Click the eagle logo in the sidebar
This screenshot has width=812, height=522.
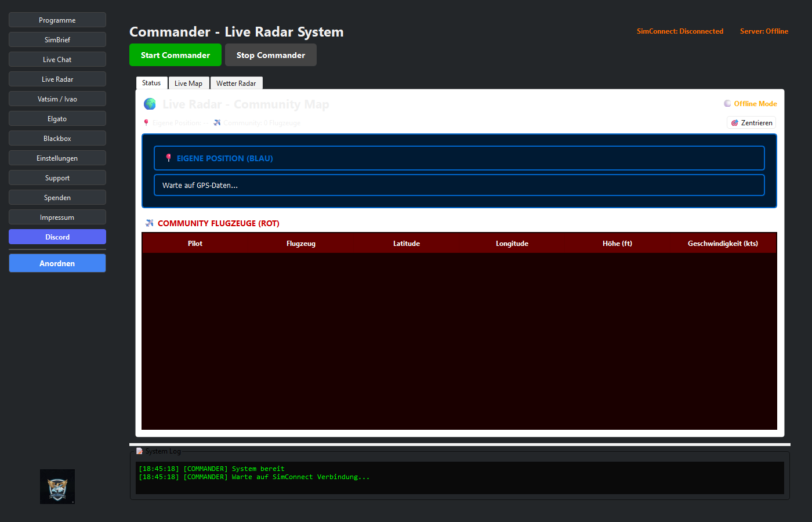(x=57, y=487)
